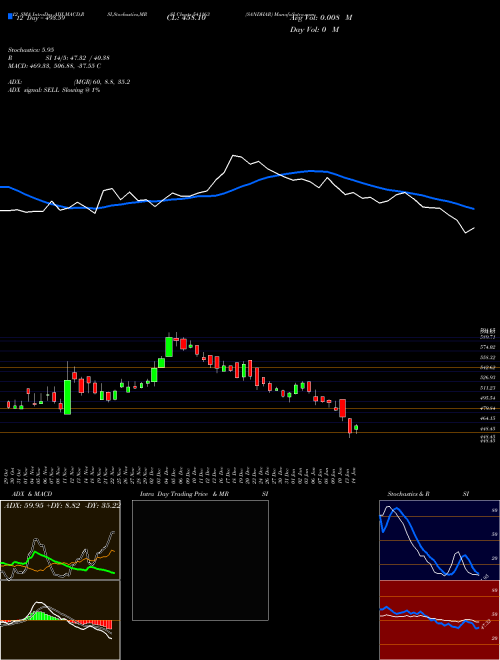Click the 12 Day moving average value text
This screenshot has width=500, height=660.
pyautogui.click(x=40, y=19)
